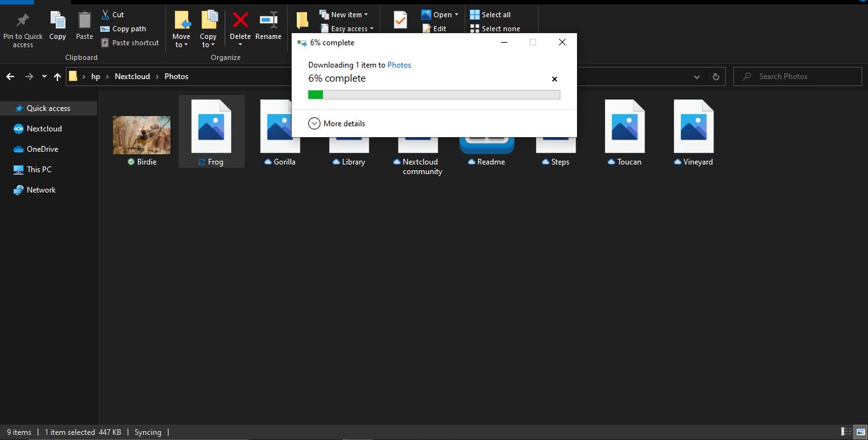Click the refresh icon in address bar
The width and height of the screenshot is (868, 440).
pyautogui.click(x=715, y=77)
